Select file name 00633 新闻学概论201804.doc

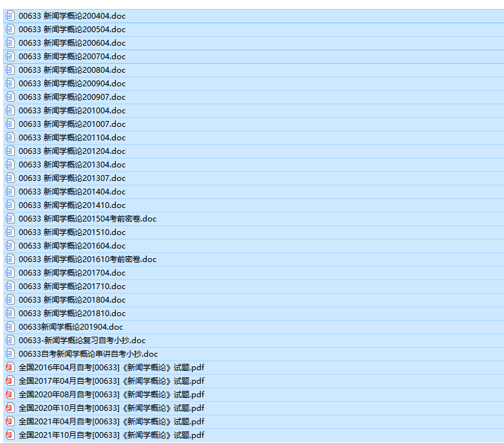pos(72,299)
